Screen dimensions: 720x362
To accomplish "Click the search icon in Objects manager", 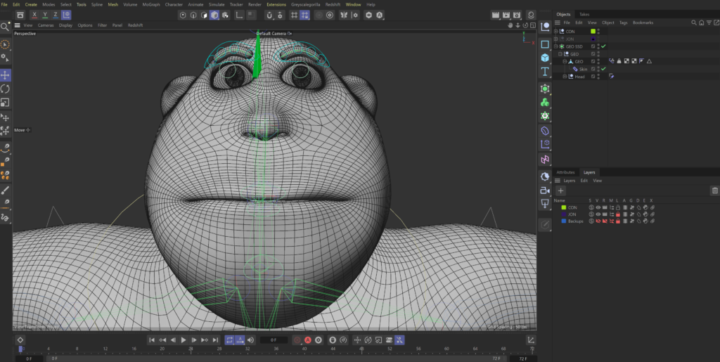I will point(694,23).
